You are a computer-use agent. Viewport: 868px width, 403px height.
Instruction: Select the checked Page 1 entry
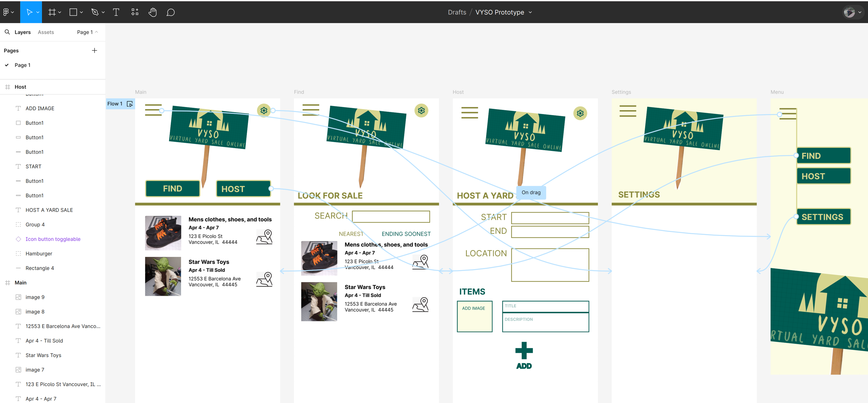pyautogui.click(x=22, y=65)
